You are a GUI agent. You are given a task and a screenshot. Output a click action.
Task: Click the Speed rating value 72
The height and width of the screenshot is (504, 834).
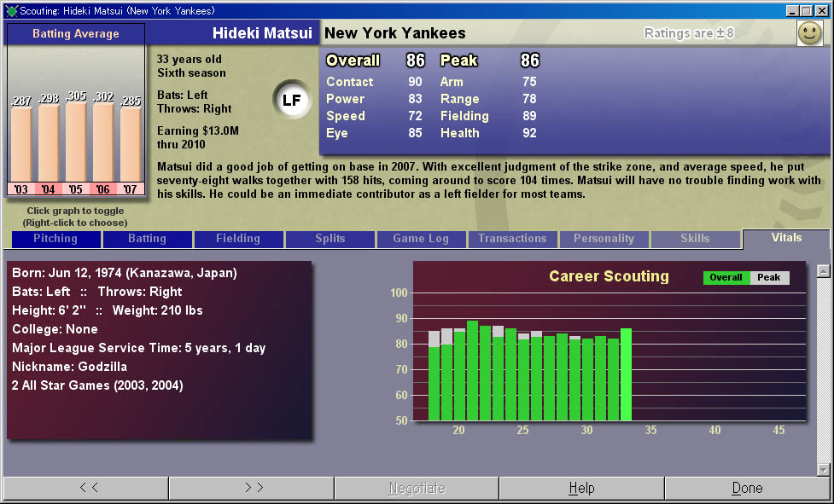(416, 116)
